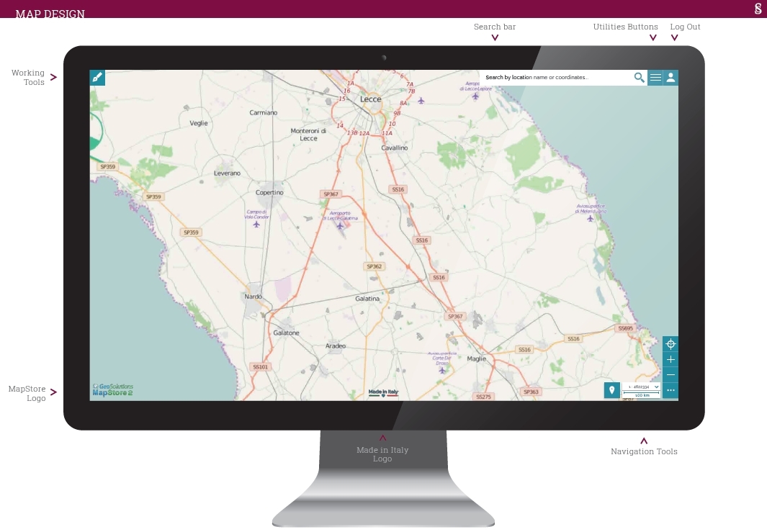767x532 pixels.
Task: Open the hamburger utilities menu
Action: point(655,77)
